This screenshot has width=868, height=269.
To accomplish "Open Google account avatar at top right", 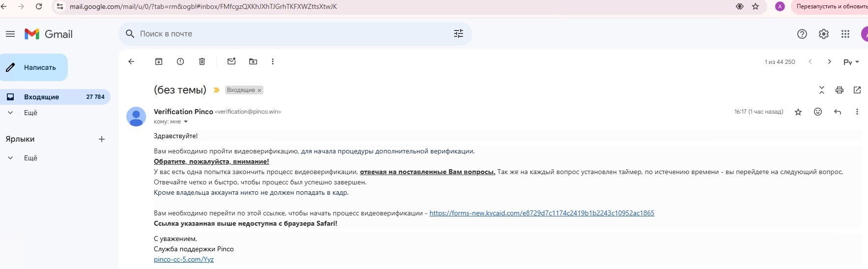I will (x=864, y=34).
